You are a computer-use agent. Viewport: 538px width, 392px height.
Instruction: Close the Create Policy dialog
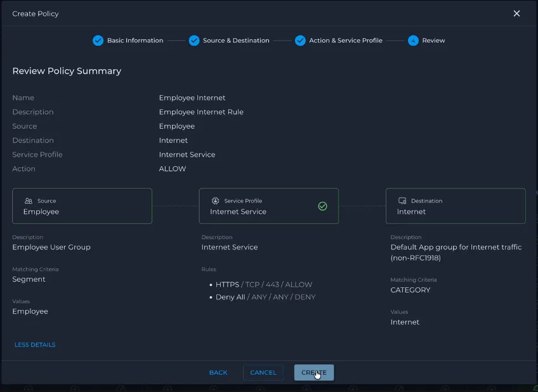click(516, 13)
